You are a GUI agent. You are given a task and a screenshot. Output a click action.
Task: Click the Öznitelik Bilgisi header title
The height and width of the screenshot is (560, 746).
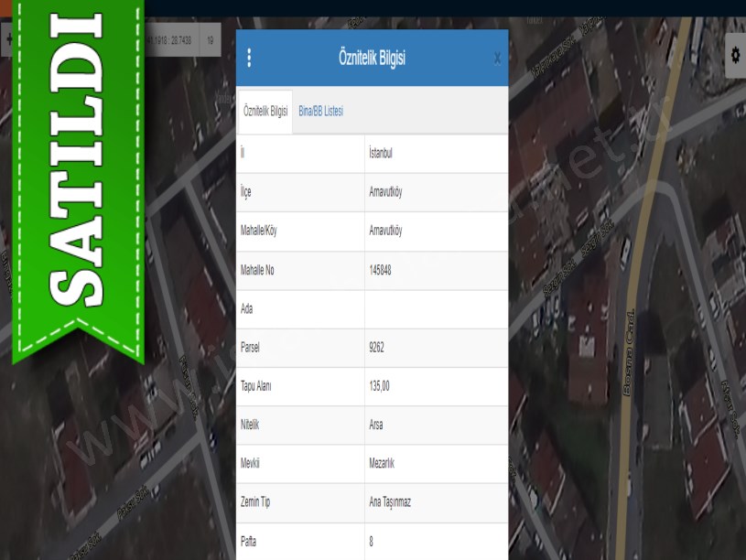pos(372,59)
